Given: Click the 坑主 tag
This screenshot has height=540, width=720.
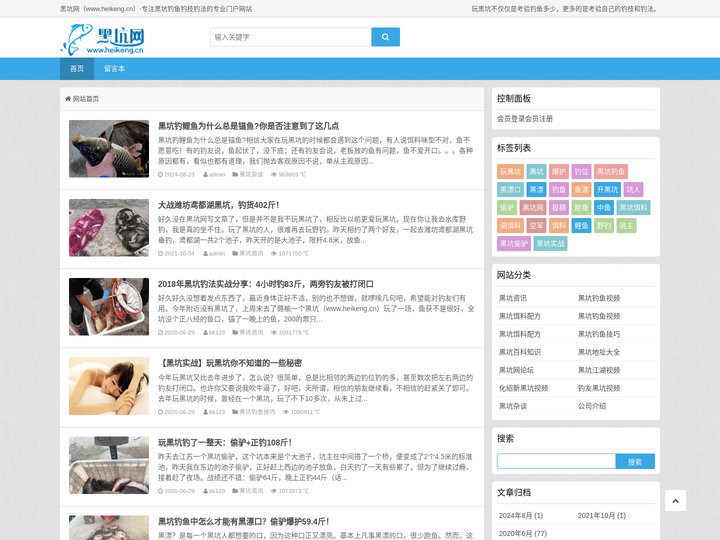Looking at the screenshot, I should point(626,225).
